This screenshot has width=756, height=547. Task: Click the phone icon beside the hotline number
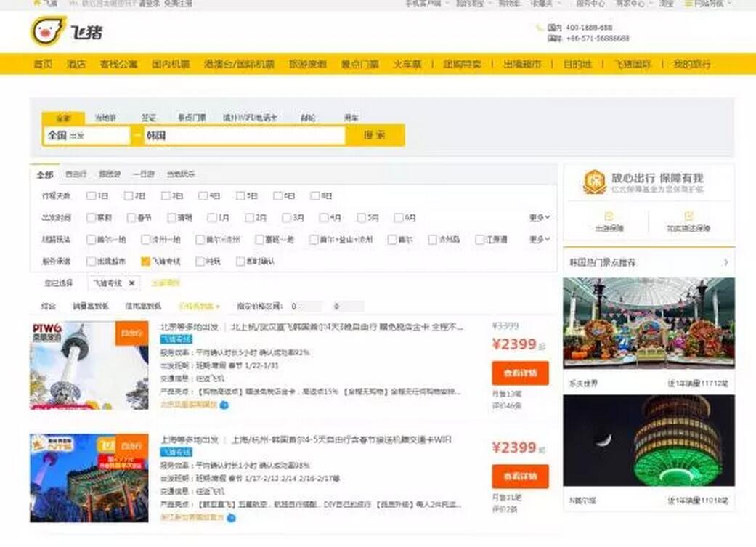click(540, 28)
